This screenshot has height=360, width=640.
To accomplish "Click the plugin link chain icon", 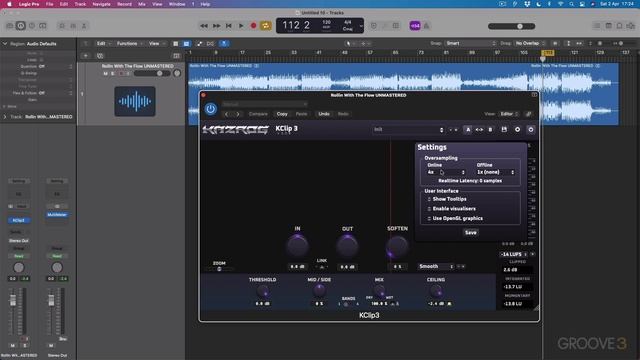I will (529, 114).
